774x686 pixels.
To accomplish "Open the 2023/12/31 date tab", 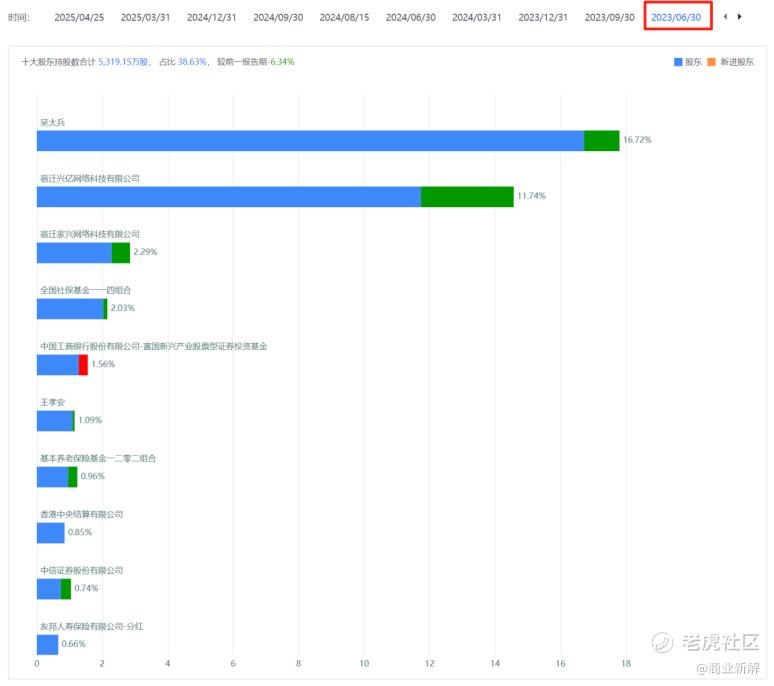I will [542, 17].
